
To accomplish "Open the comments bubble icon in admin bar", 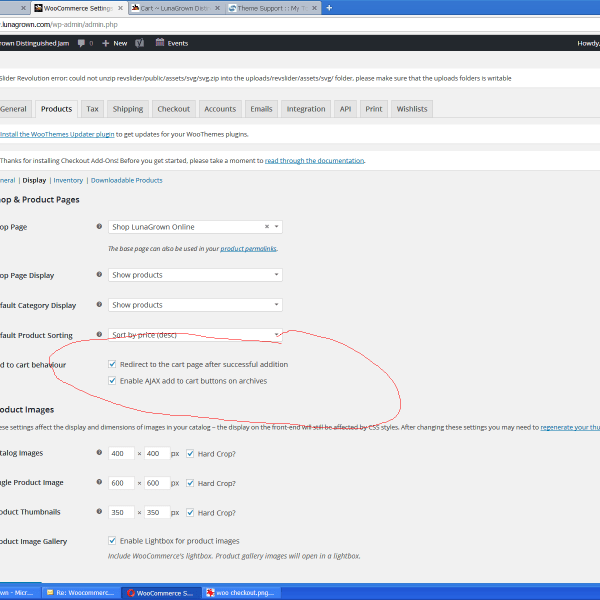I will click(81, 43).
